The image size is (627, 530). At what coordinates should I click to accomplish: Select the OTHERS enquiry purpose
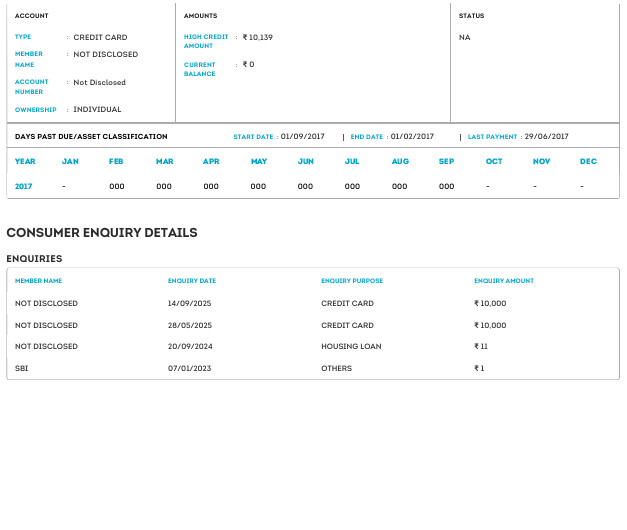tap(337, 368)
